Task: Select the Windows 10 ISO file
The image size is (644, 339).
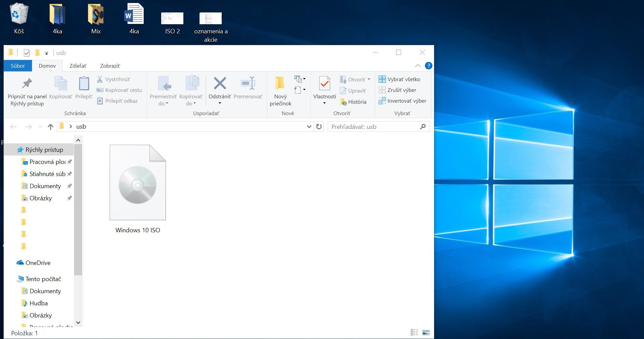Action: point(138,189)
